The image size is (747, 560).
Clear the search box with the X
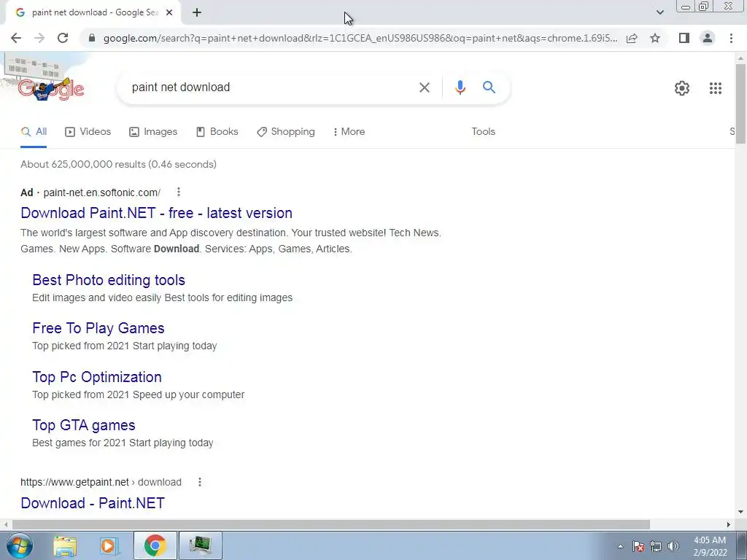point(425,87)
